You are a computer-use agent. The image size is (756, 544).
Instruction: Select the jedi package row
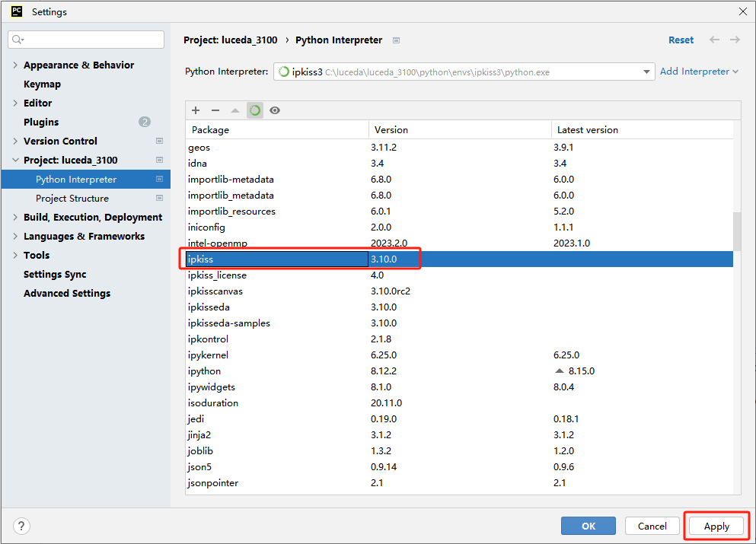click(460, 418)
